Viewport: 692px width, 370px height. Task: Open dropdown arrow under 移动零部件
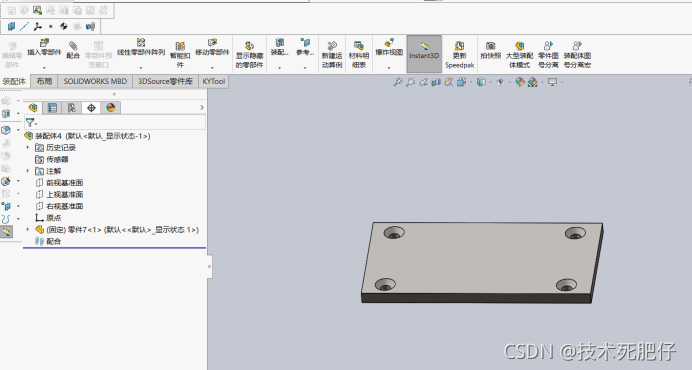[x=212, y=68]
